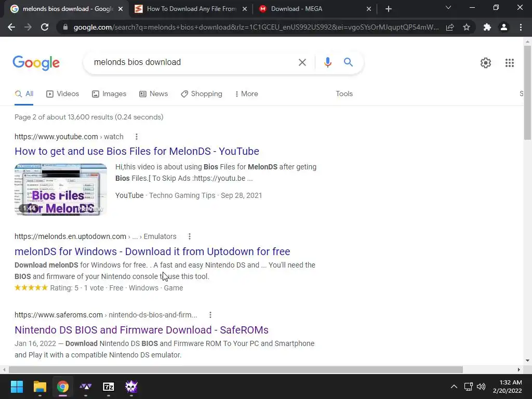Open File Explorer from the taskbar
The image size is (532, 399).
tap(39, 387)
